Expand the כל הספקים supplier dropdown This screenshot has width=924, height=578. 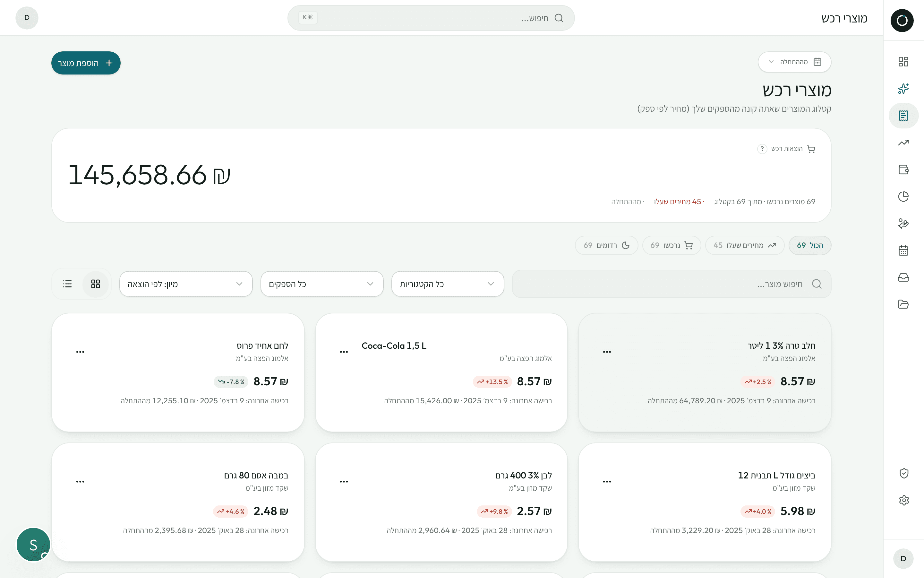coord(321,284)
